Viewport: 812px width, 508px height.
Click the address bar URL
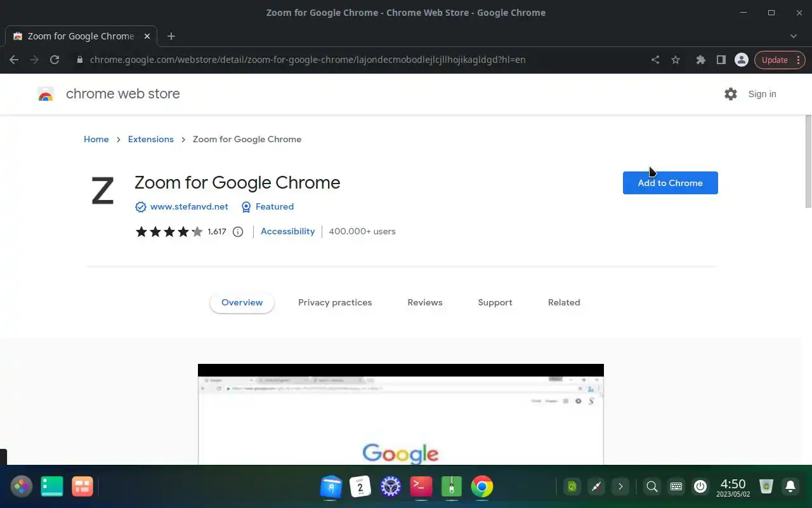coord(308,60)
